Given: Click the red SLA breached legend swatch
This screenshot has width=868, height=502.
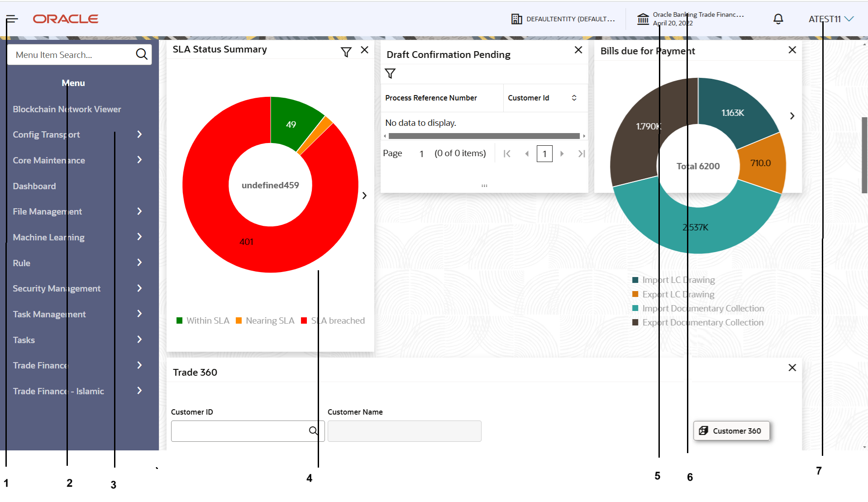Looking at the screenshot, I should (x=304, y=320).
